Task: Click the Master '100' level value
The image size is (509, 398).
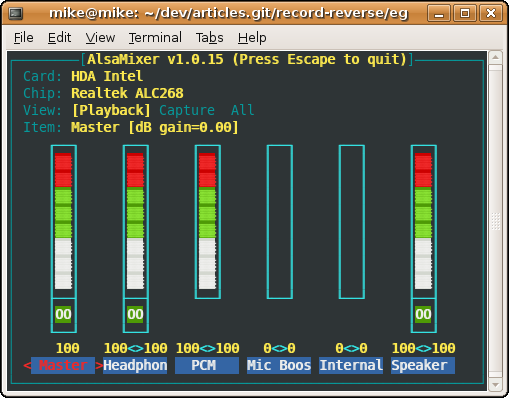Action: pyautogui.click(x=68, y=348)
